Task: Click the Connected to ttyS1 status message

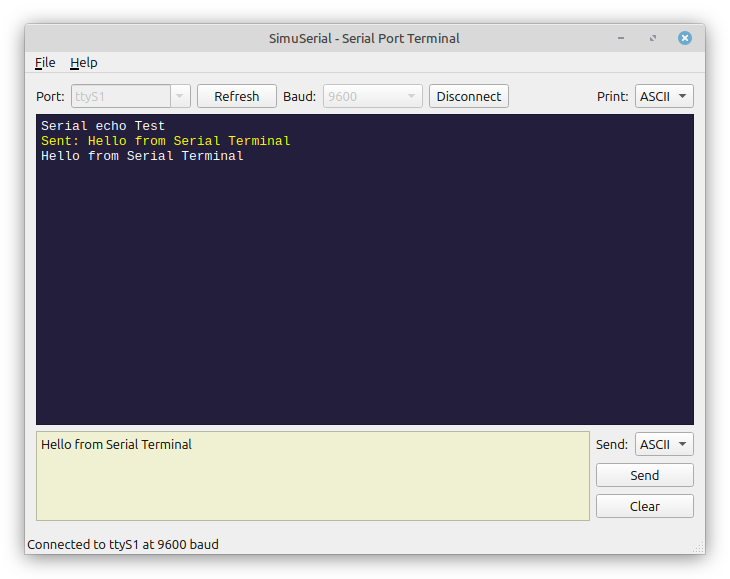Action: click(x=123, y=544)
